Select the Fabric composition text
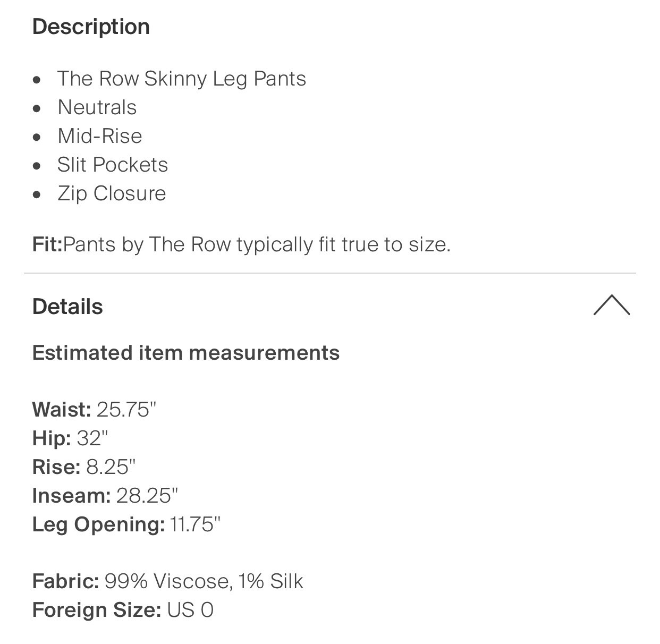The image size is (660, 644). pyautogui.click(x=167, y=581)
